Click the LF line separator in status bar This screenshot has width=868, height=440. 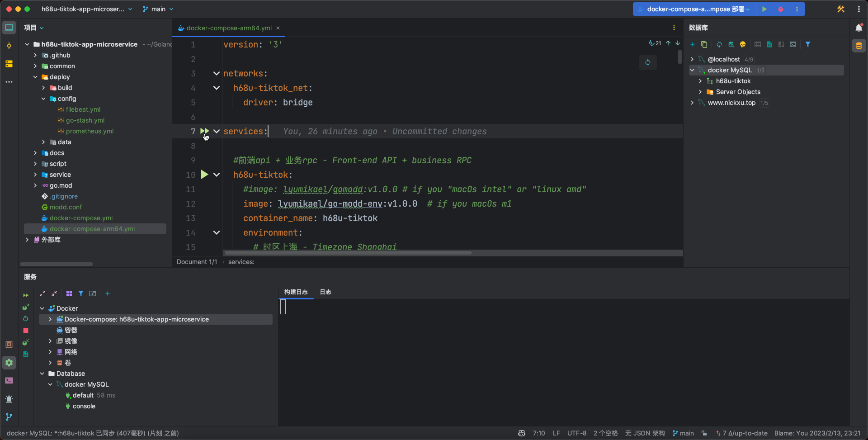pos(557,433)
